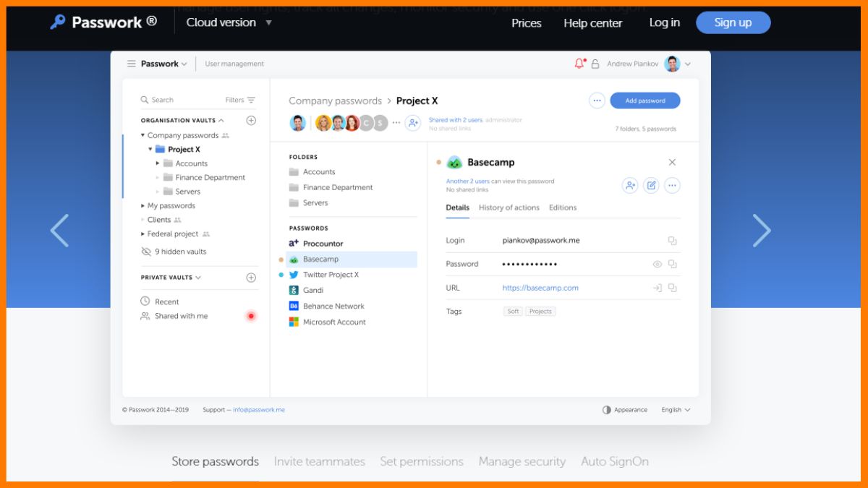Screen dimensions: 868x488
Task: Click the Soft tag
Action: point(514,312)
